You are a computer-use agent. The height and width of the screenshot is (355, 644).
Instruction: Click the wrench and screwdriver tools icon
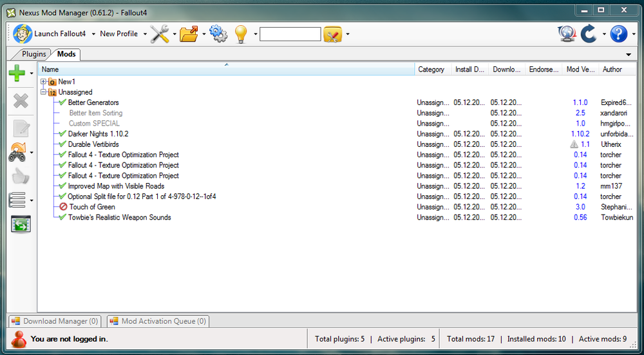160,34
